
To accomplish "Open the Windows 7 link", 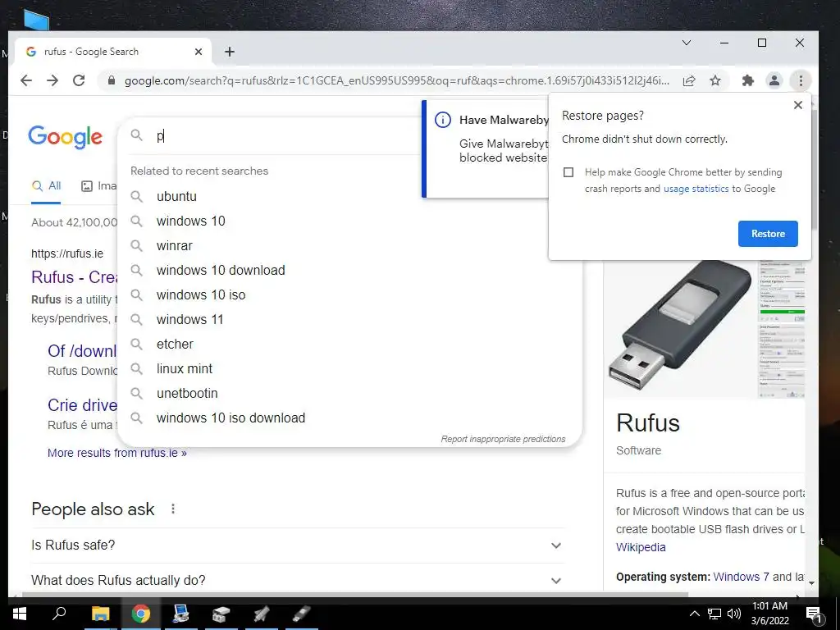I will [x=741, y=577].
